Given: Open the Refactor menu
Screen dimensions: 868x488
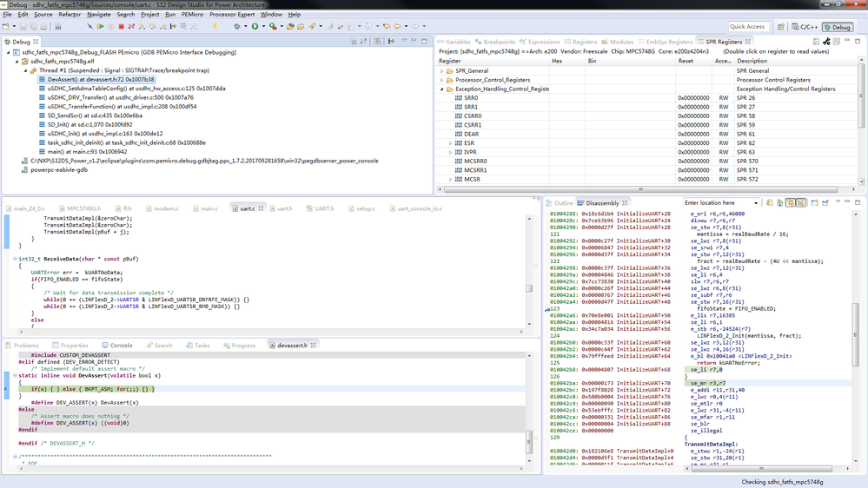Looking at the screenshot, I should 70,15.
